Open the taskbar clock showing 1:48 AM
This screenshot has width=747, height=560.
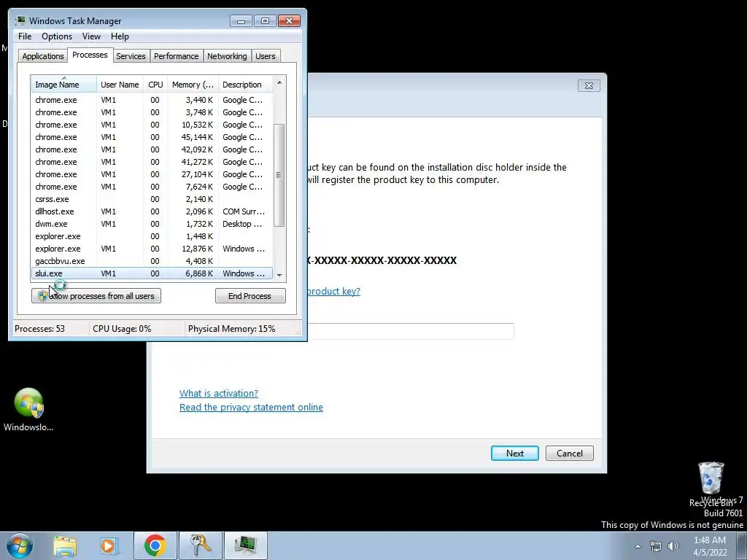710,546
